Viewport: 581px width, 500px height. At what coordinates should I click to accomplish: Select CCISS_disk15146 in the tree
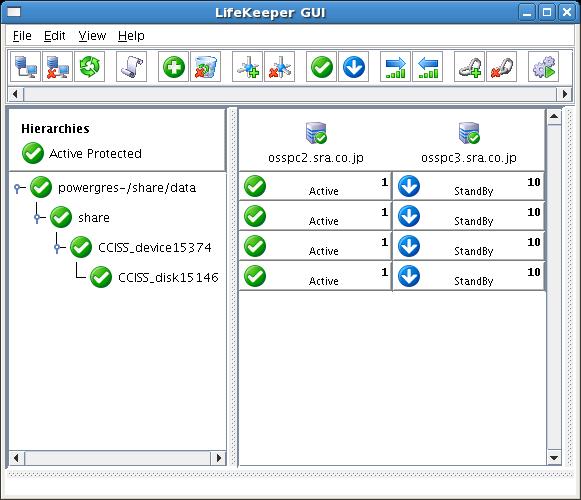tap(168, 277)
